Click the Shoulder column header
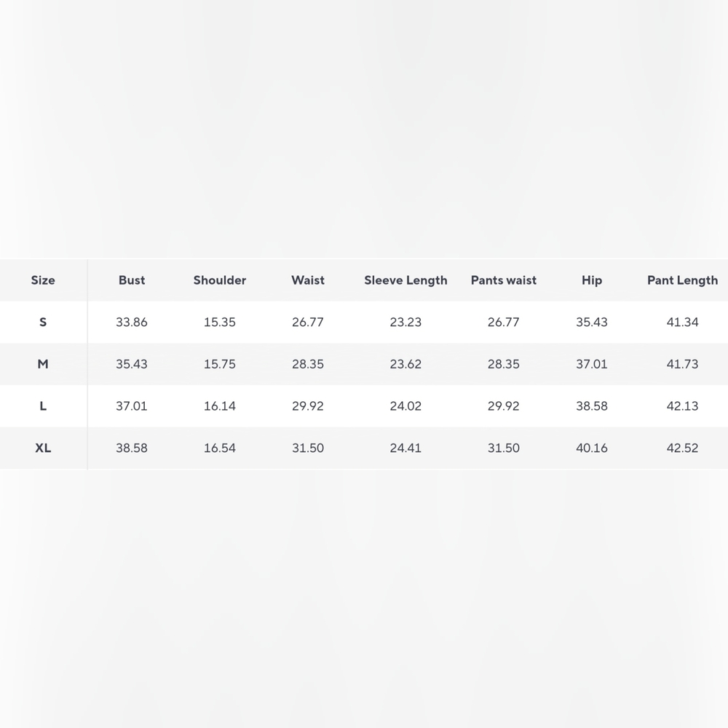728x728 pixels. pos(220,280)
